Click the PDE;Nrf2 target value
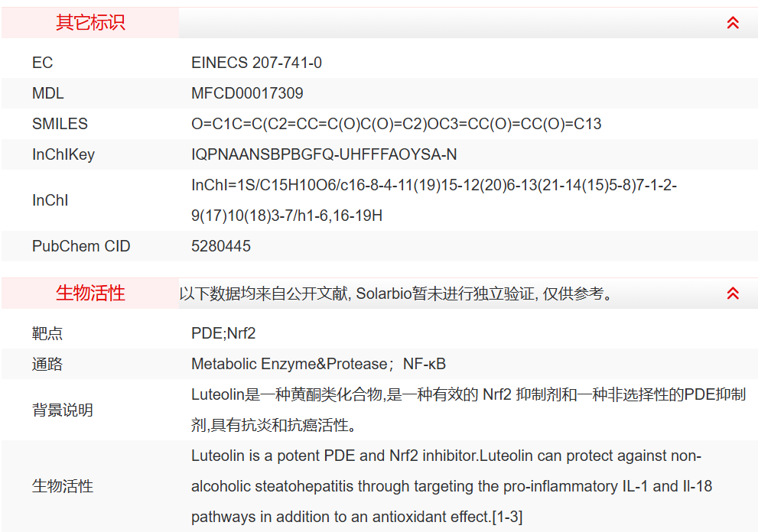The image size is (758, 532). 223,333
